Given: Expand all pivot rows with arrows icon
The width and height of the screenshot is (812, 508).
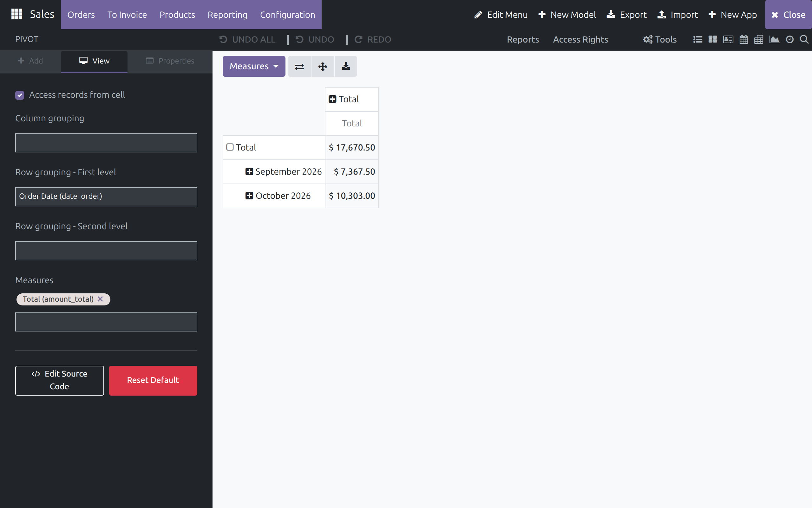Looking at the screenshot, I should pyautogui.click(x=323, y=67).
